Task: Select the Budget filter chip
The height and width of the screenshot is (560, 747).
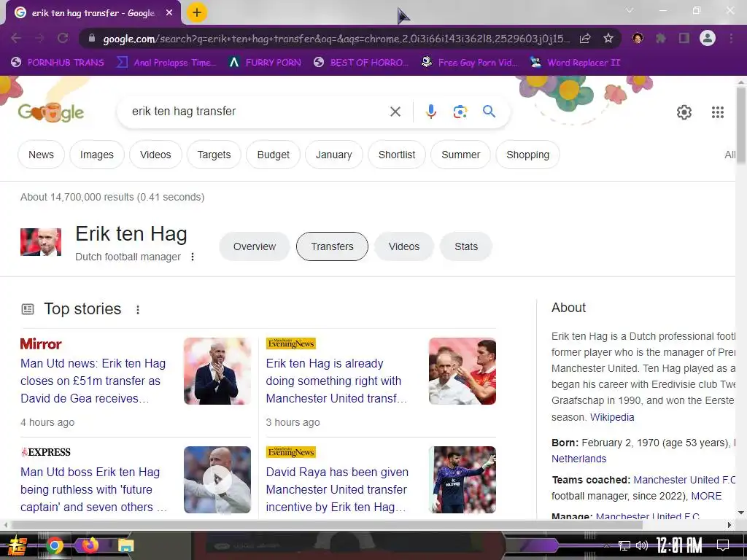Action: (274, 155)
